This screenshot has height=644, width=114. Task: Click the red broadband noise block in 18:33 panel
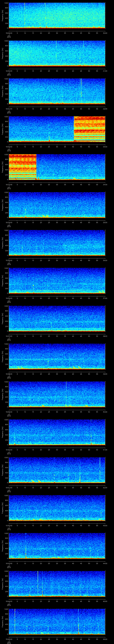(23, 167)
